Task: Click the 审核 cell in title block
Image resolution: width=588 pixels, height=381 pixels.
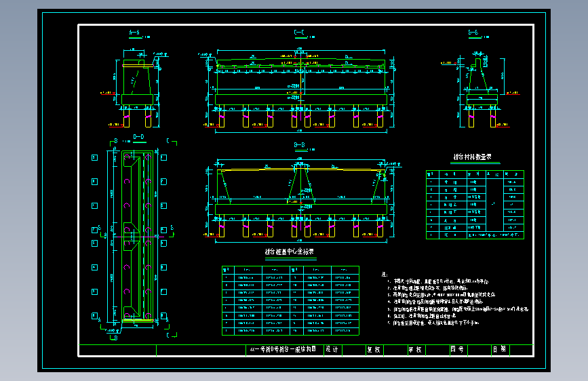Action: [415, 350]
